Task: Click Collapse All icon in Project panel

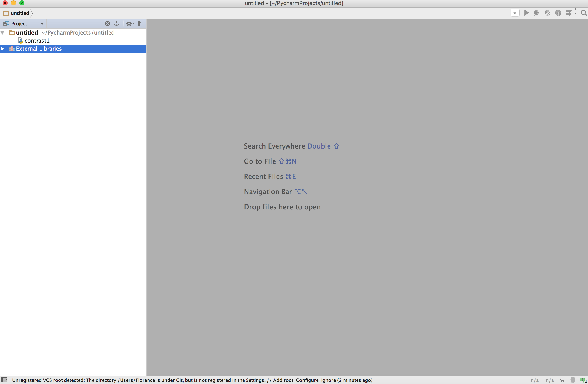Action: [x=117, y=24]
